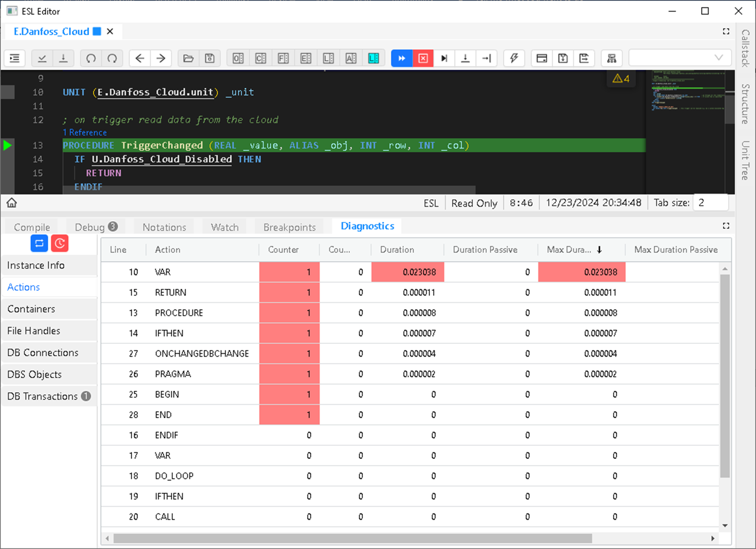
Task: Click the Tab size input field
Action: click(710, 203)
